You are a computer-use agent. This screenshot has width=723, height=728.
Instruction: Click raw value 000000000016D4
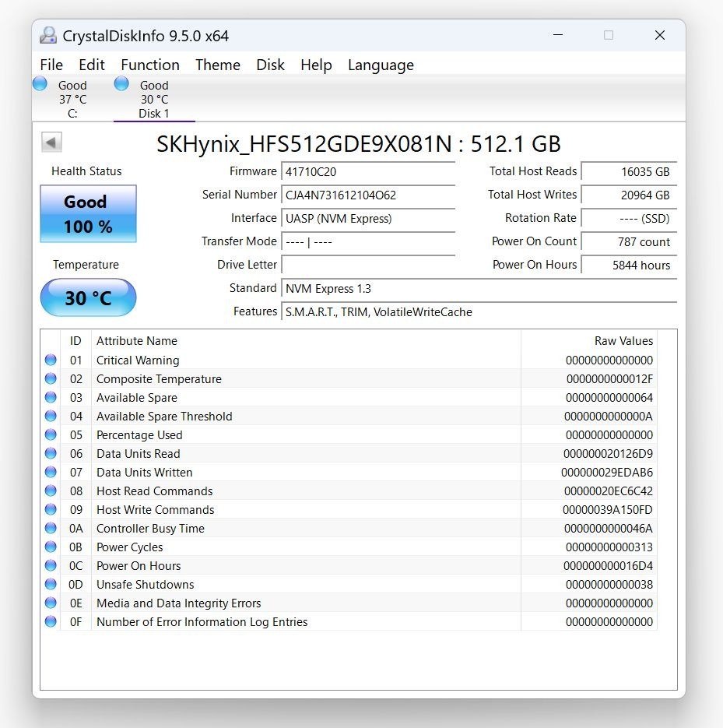[608, 565]
